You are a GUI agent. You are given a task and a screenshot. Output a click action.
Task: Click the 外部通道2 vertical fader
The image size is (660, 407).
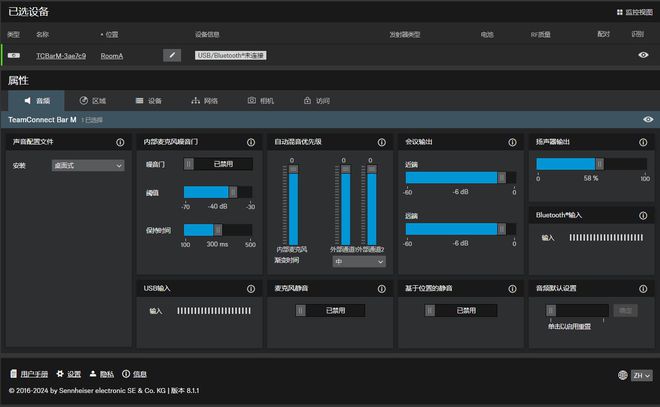[x=372, y=205]
